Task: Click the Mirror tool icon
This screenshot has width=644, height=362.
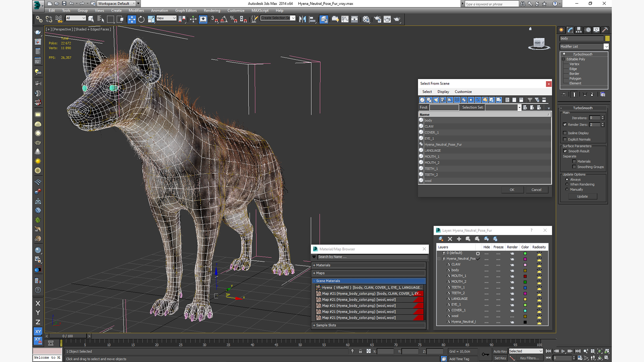Action: point(303,19)
